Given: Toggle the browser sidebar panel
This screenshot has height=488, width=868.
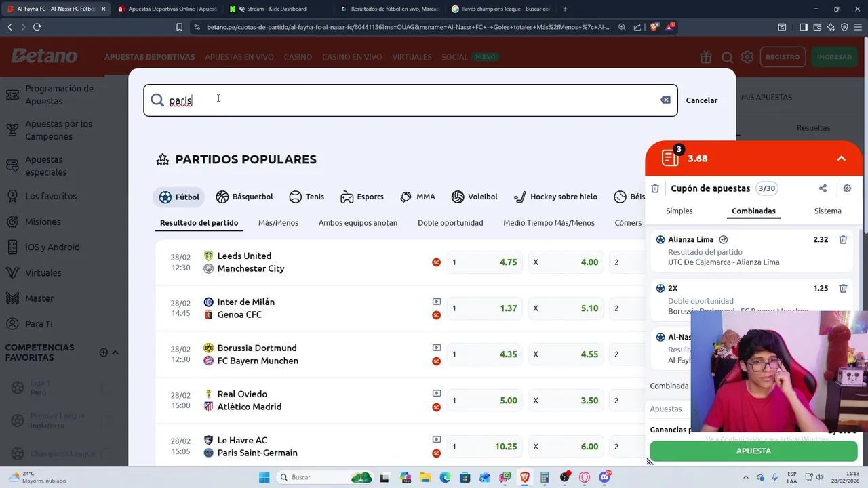Looking at the screenshot, I should point(804,27).
